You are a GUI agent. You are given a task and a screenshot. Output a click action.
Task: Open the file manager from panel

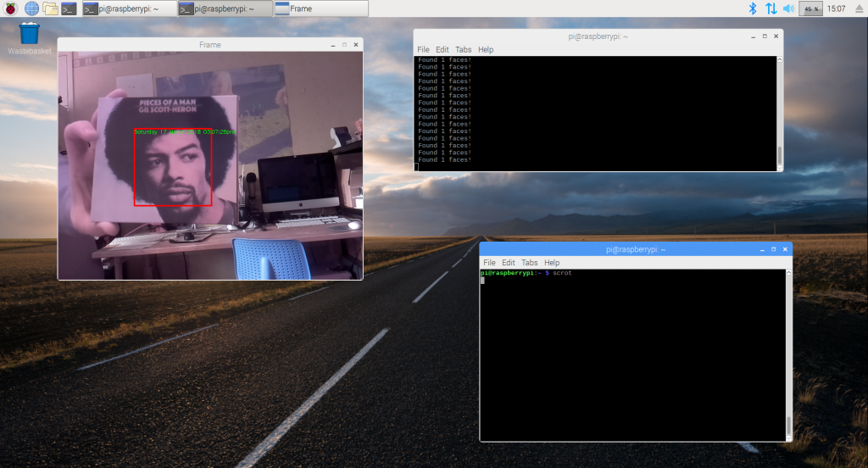pyautogui.click(x=51, y=8)
